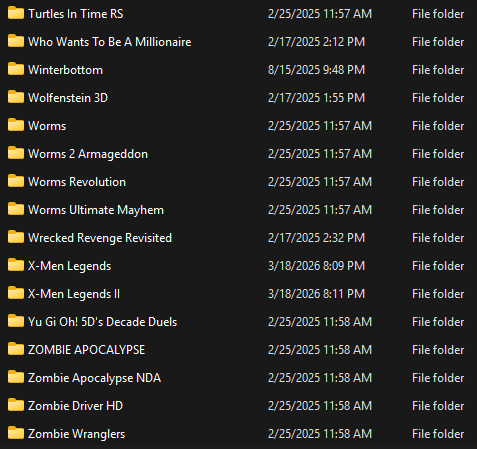
Task: Select the X-Men Legends II folder icon
Action: coord(16,293)
